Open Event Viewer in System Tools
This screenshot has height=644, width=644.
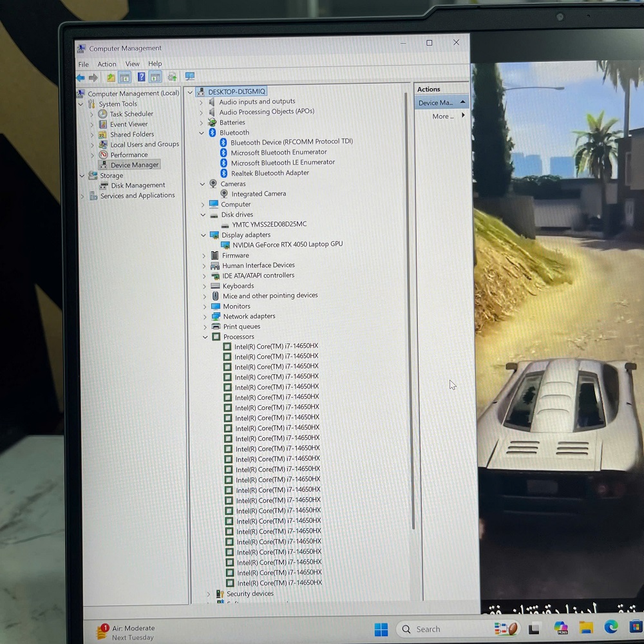[x=129, y=124]
